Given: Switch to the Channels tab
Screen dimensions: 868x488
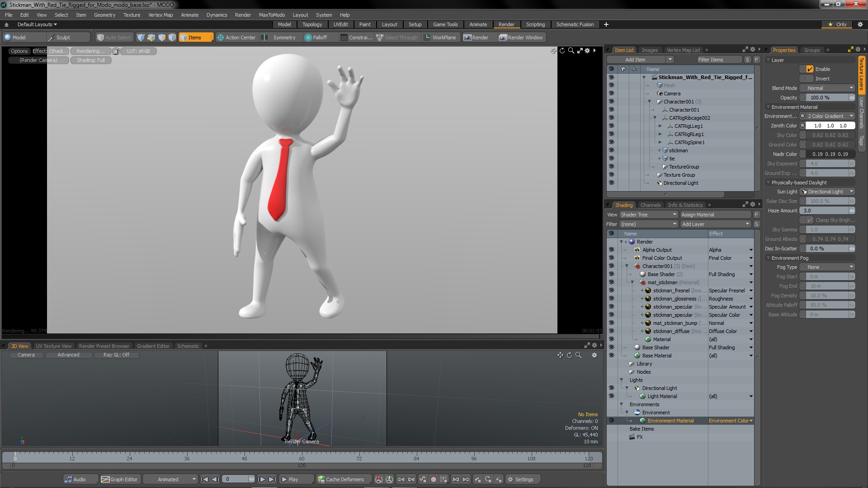Looking at the screenshot, I should coord(650,205).
